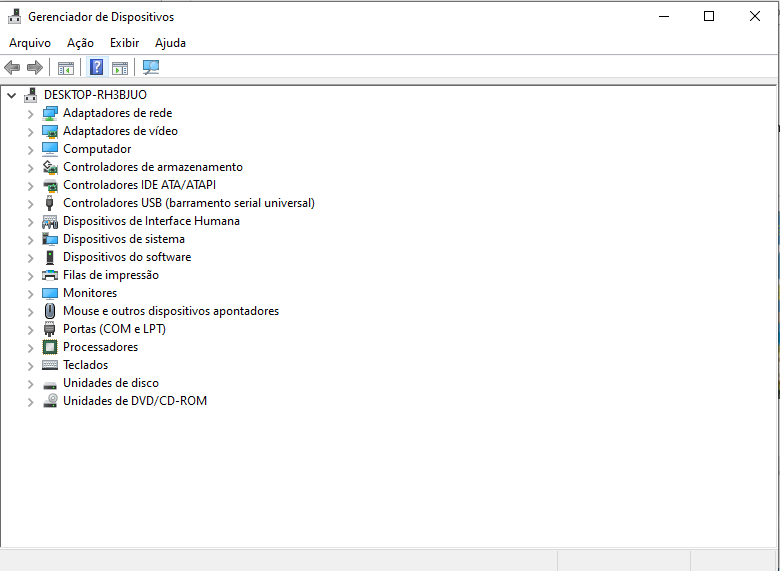The height and width of the screenshot is (571, 780).
Task: Expand the Teclados chevron
Action: tap(30, 366)
